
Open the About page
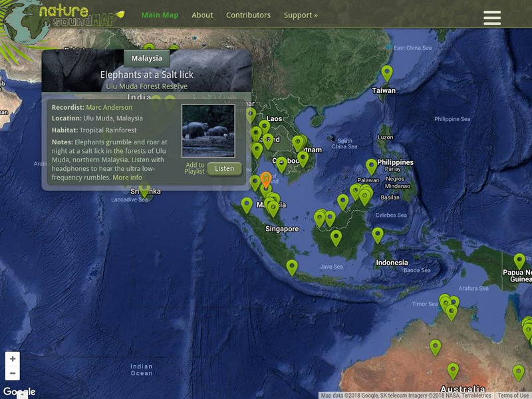pyautogui.click(x=202, y=14)
